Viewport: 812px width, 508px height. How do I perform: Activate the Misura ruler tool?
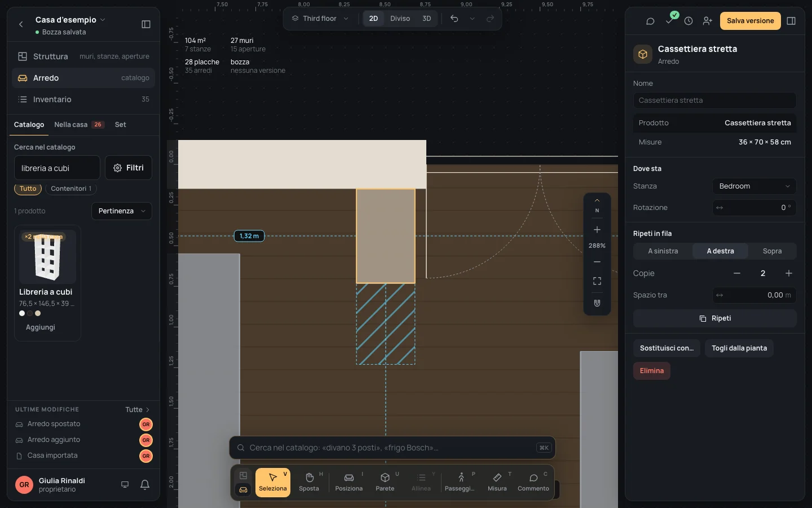coord(497,482)
